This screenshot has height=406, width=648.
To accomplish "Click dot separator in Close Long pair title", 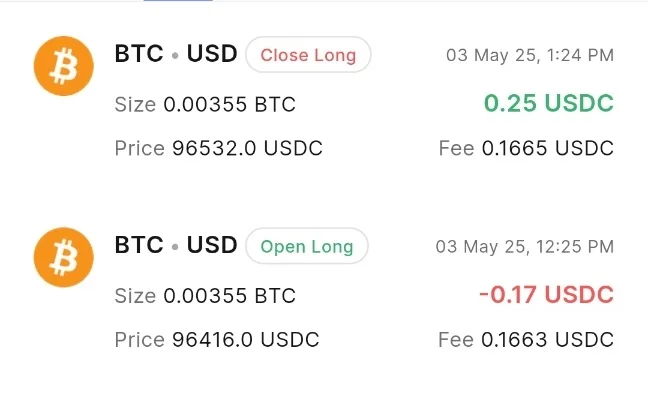I will [175, 55].
